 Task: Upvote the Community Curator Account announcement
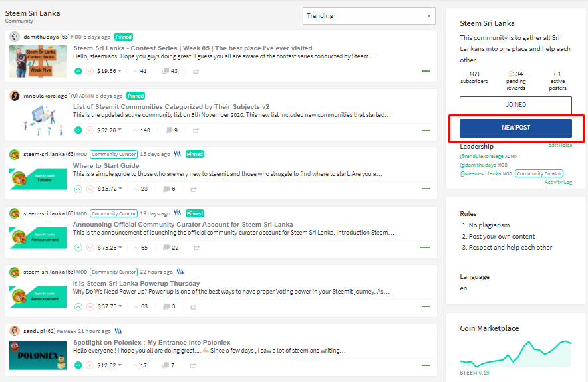(x=78, y=248)
